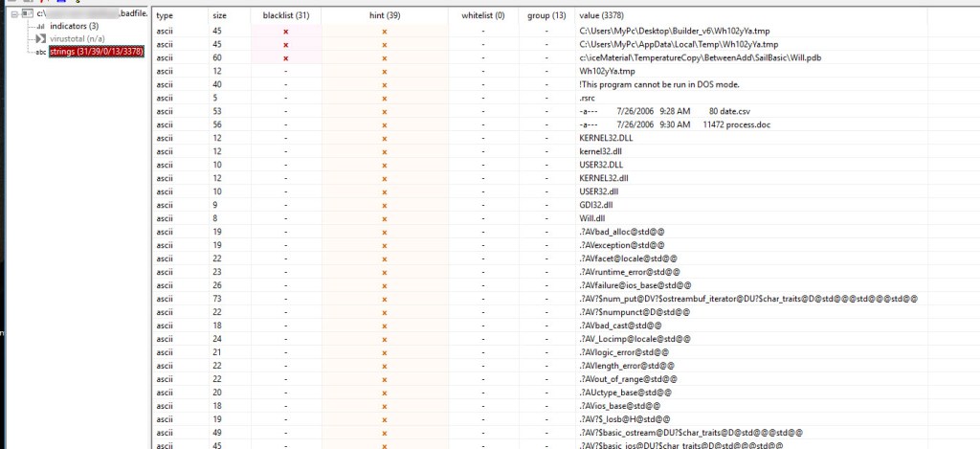Click orange hint X for KERNEL32.DLL row
The height and width of the screenshot is (449, 980).
point(384,138)
